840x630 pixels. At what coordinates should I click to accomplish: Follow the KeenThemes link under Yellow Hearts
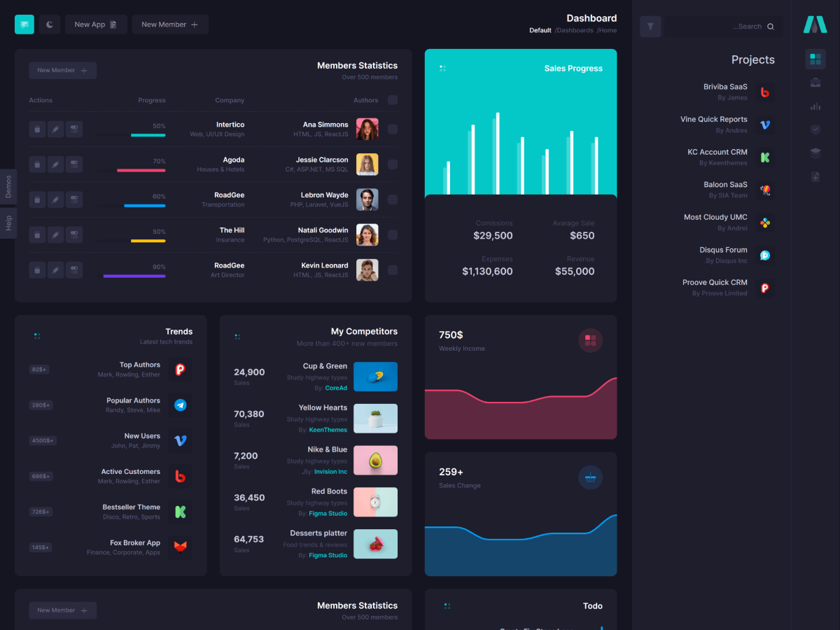(328, 430)
